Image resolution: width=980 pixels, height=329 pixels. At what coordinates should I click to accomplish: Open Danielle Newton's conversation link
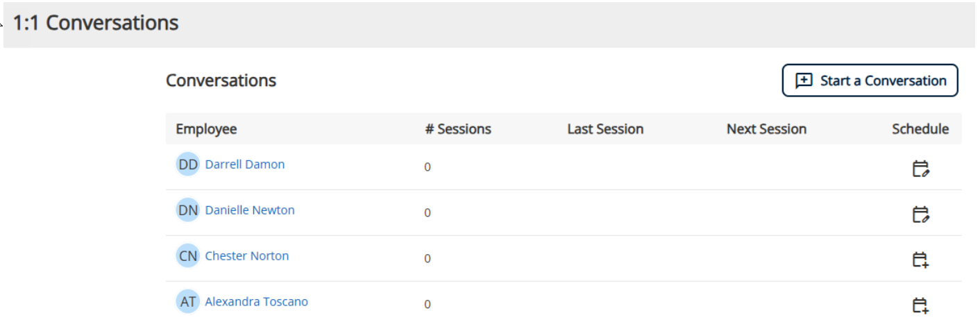click(x=250, y=210)
